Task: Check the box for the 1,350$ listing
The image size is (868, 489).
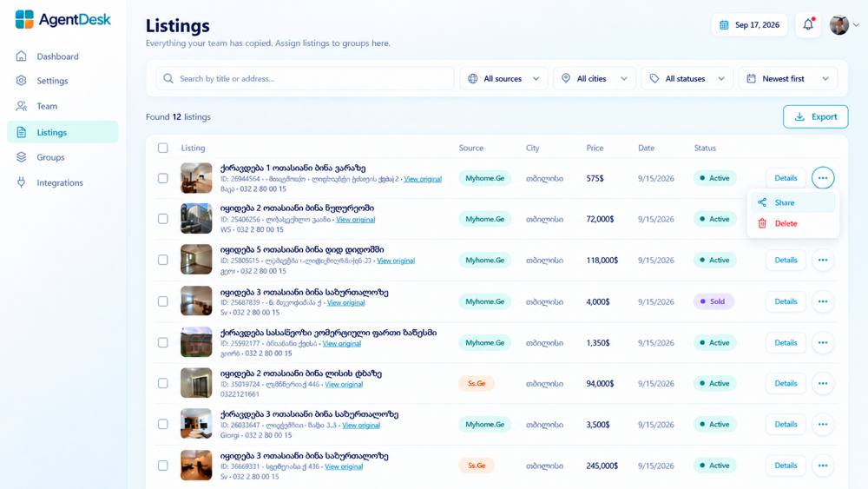Action: [x=163, y=343]
